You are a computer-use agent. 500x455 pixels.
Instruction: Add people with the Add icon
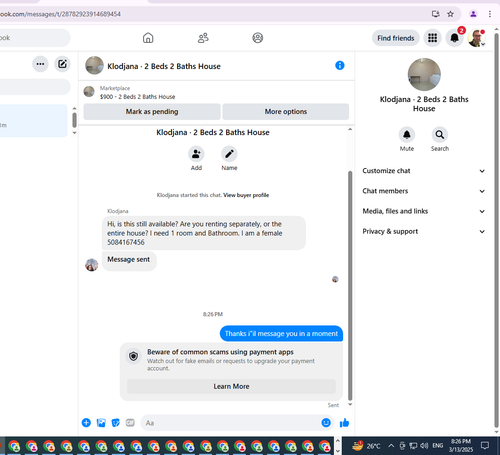coord(196,154)
